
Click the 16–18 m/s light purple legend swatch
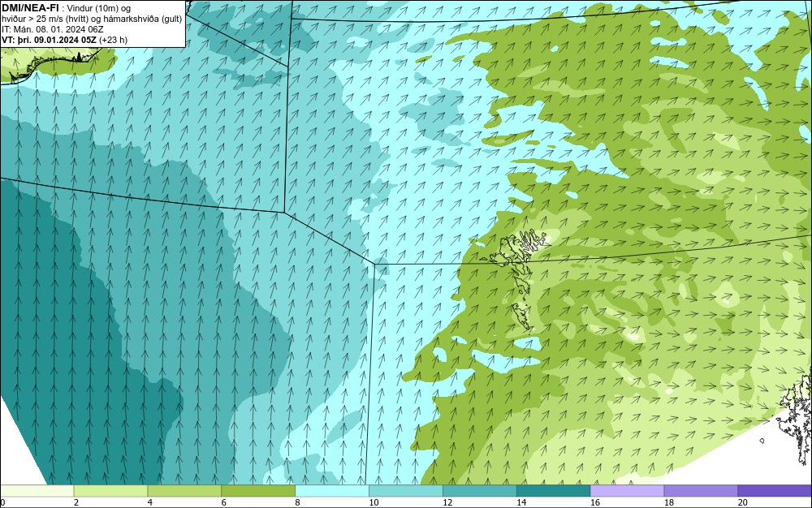click(627, 490)
